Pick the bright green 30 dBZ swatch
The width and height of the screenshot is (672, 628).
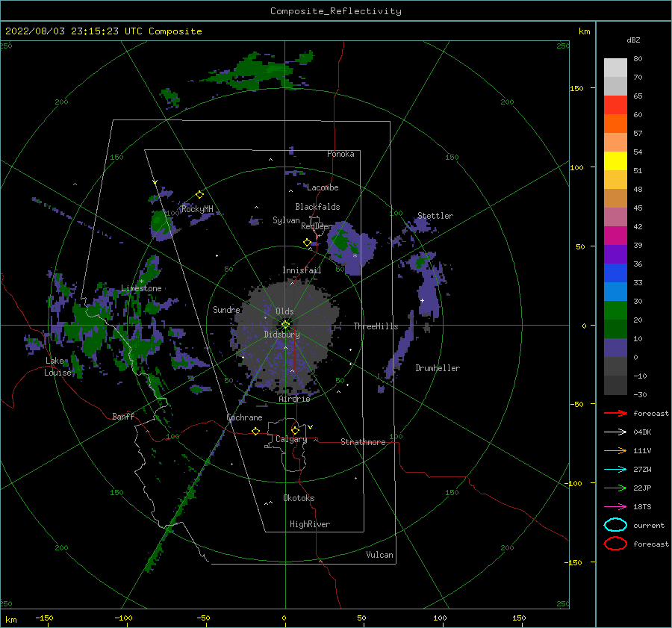coord(615,310)
